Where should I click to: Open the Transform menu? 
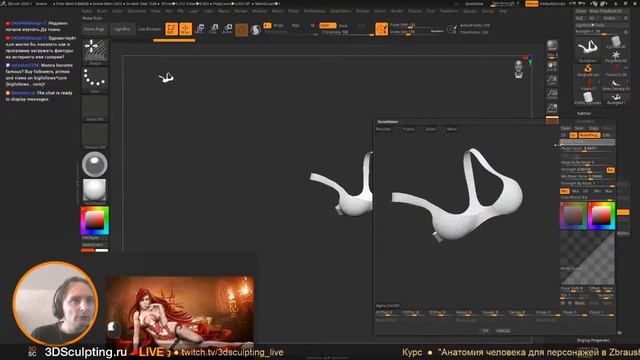[x=449, y=11]
